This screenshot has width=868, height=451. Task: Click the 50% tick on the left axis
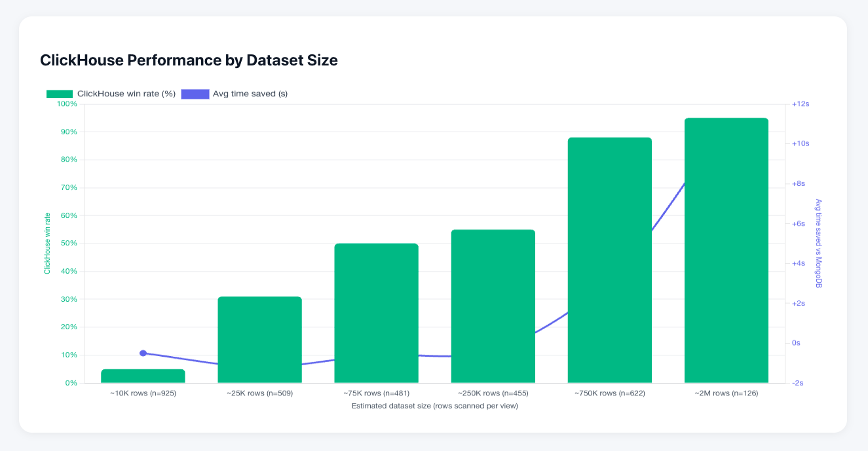(69, 244)
